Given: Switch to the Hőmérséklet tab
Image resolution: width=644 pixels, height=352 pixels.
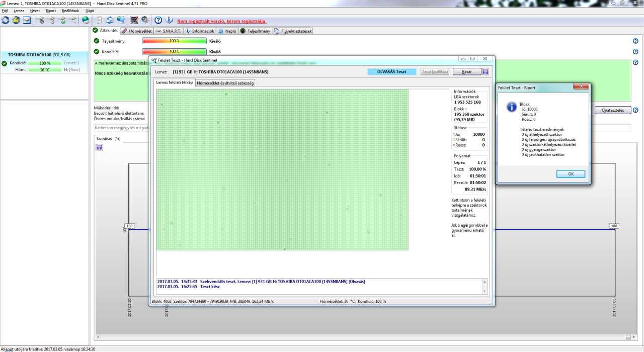Looking at the screenshot, I should tap(137, 31).
